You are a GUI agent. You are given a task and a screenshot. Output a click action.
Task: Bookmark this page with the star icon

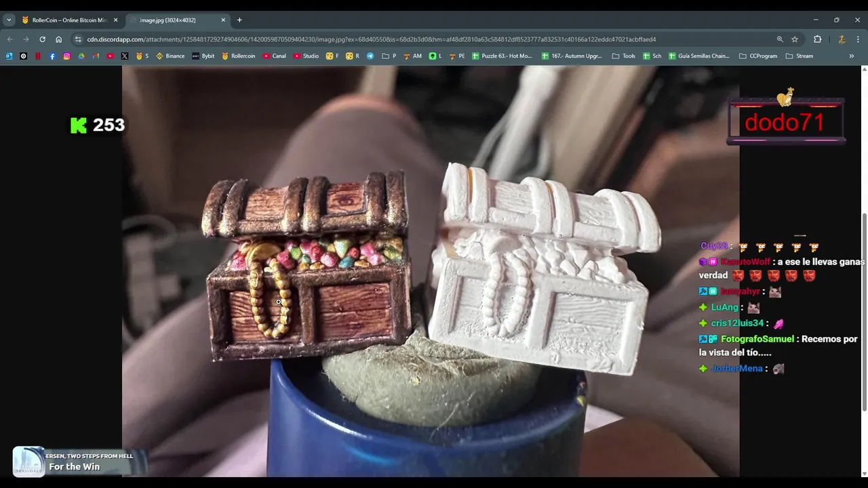pyautogui.click(x=795, y=39)
